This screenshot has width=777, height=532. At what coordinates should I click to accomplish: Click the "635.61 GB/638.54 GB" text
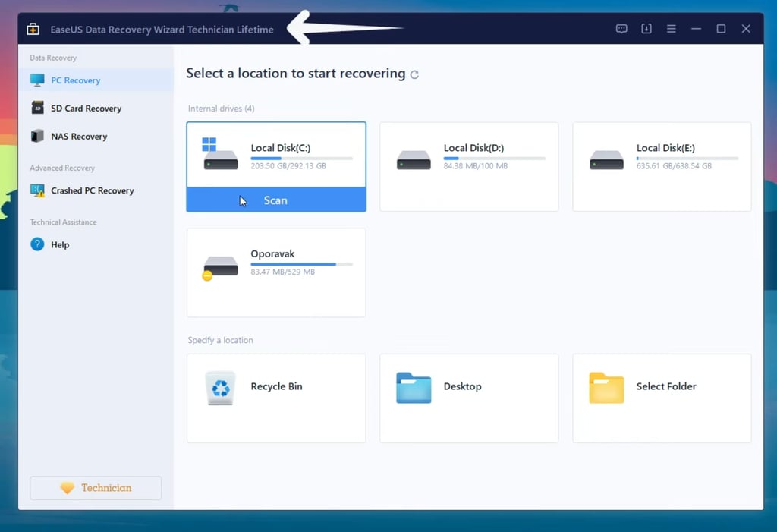(x=674, y=166)
